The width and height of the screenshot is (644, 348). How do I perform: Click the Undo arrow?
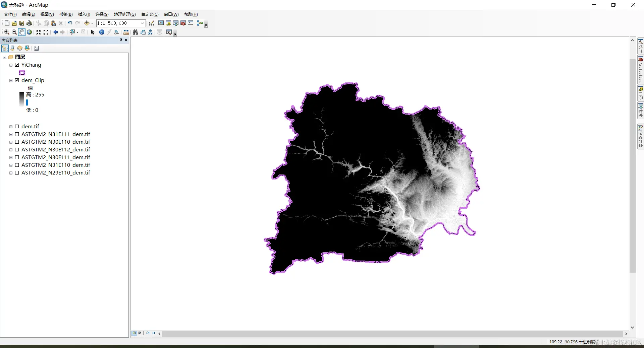[x=70, y=23]
